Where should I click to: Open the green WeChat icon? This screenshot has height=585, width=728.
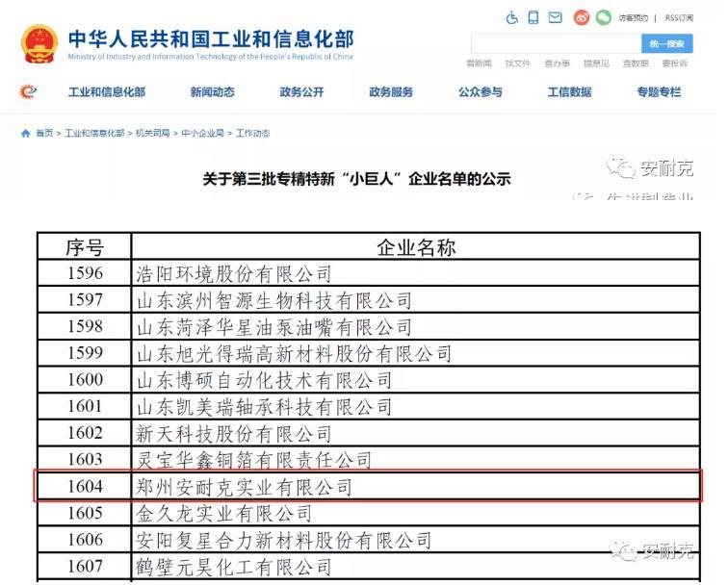point(604,17)
